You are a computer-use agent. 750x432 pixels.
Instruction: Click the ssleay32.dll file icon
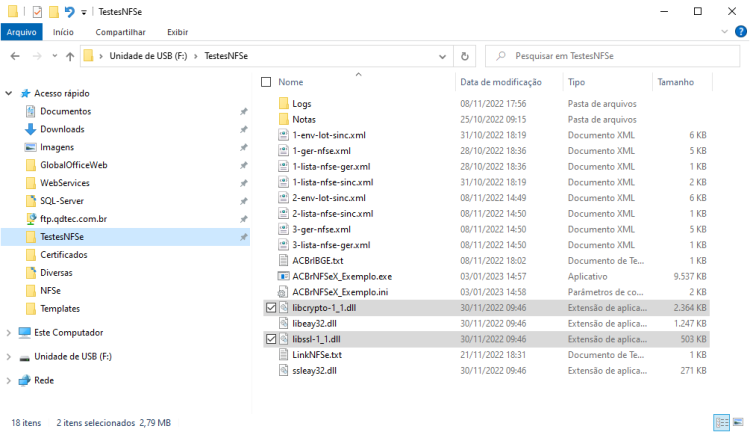click(x=284, y=371)
